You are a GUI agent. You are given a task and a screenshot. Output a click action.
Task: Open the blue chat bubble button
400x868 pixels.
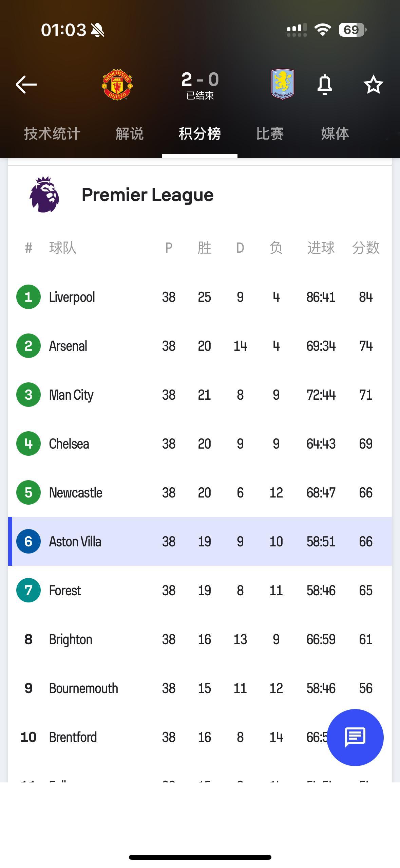(355, 737)
